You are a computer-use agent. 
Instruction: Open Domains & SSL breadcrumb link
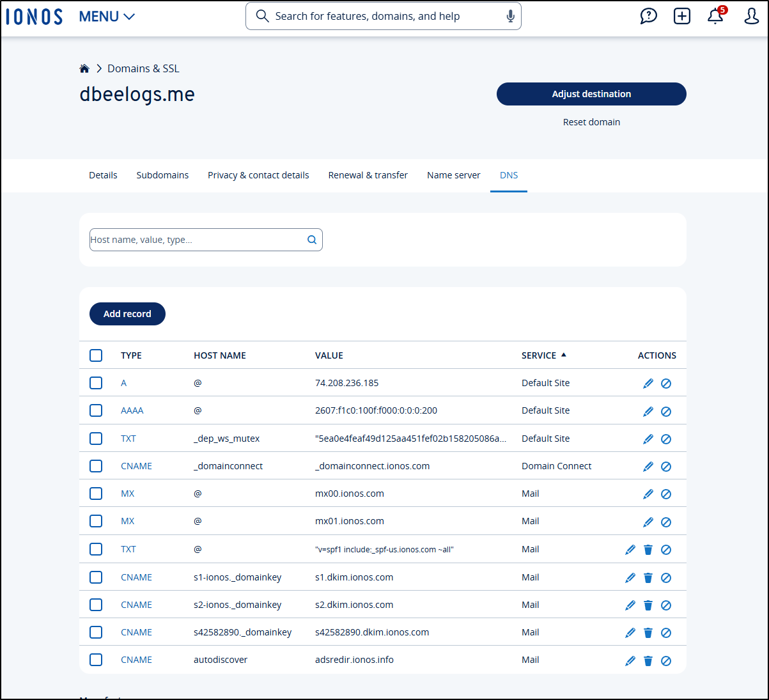point(143,68)
